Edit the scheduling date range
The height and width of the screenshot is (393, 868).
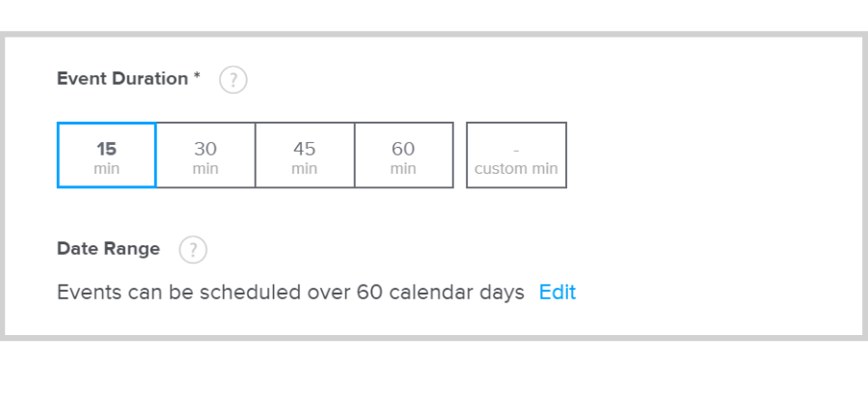click(x=557, y=293)
